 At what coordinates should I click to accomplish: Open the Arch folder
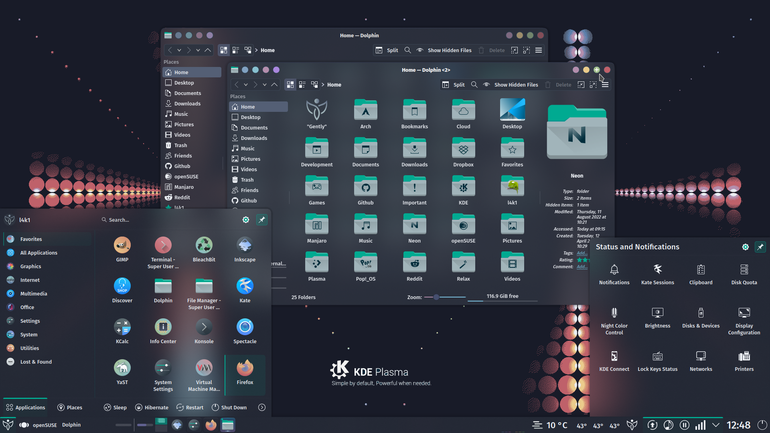365,114
